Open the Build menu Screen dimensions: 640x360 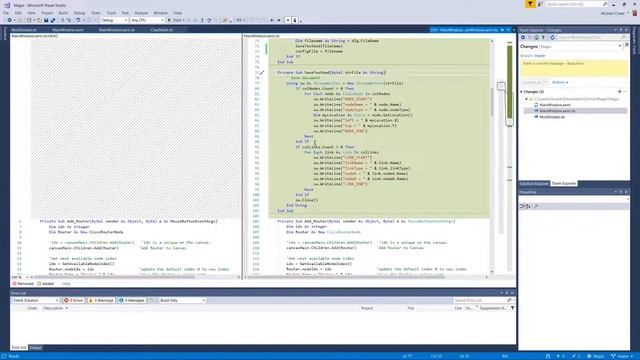[x=63, y=13]
